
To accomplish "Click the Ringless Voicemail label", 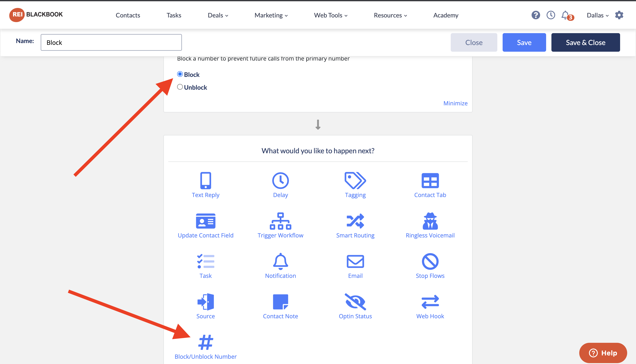I will tap(430, 235).
